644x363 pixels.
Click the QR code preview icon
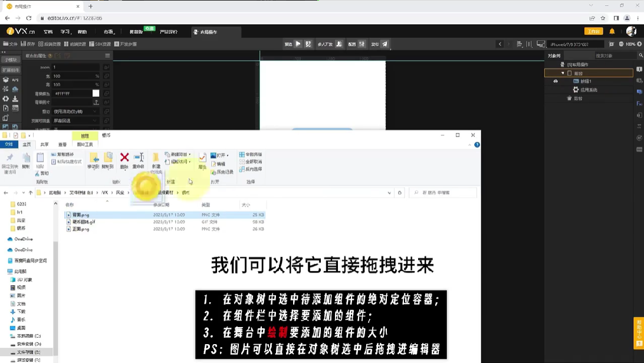click(x=308, y=44)
